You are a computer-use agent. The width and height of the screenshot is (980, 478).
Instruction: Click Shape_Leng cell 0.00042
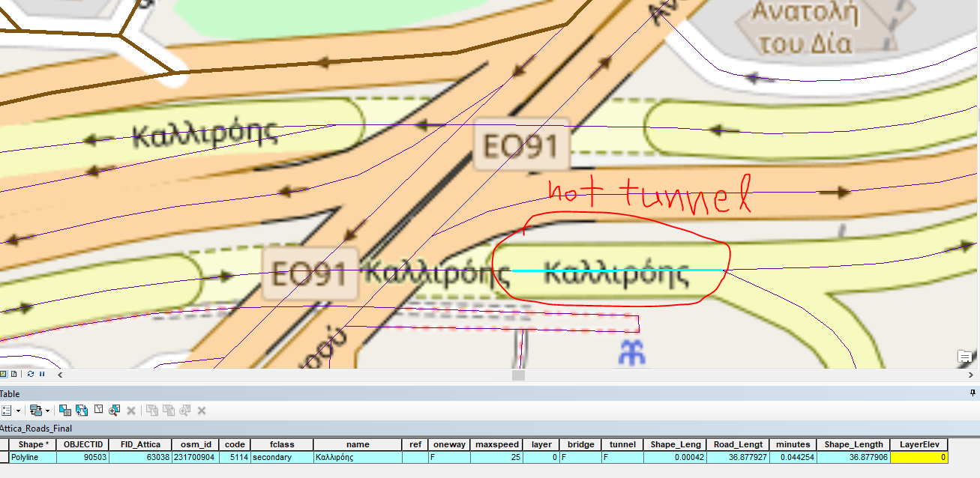(x=675, y=456)
